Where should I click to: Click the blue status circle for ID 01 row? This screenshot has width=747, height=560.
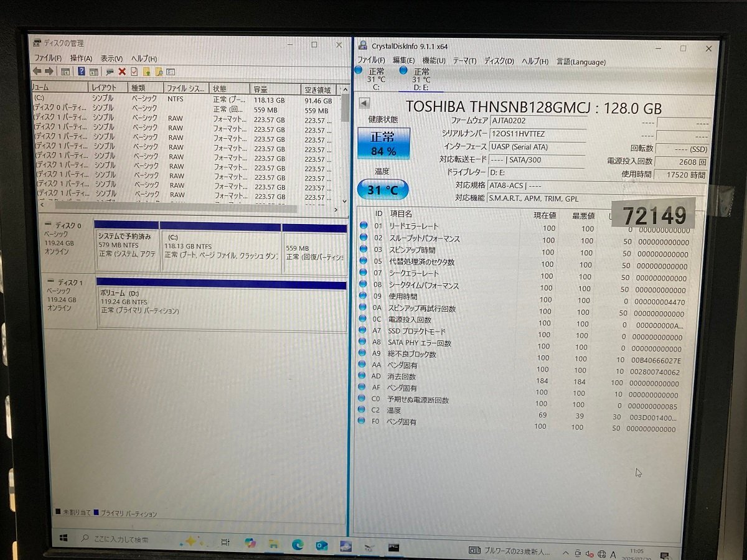pyautogui.click(x=364, y=225)
